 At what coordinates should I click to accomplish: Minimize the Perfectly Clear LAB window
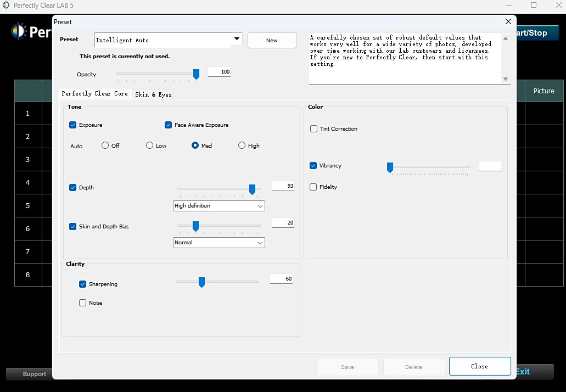click(x=509, y=5)
